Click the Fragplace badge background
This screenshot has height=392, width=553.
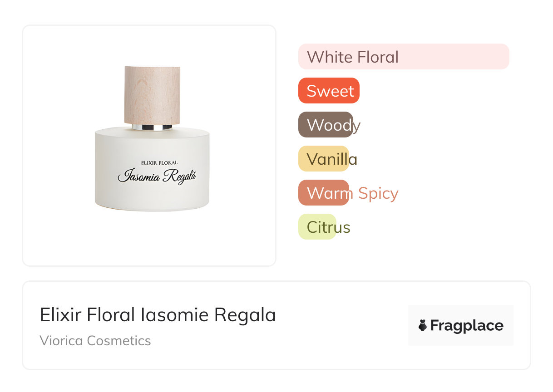pos(461,325)
